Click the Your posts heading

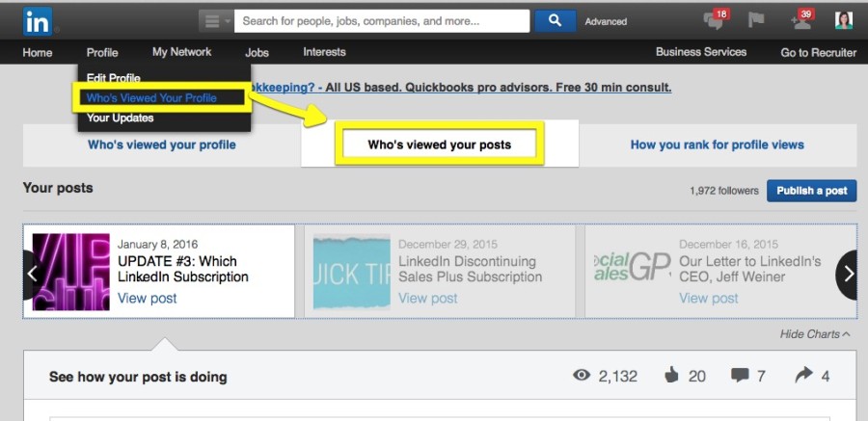click(58, 188)
